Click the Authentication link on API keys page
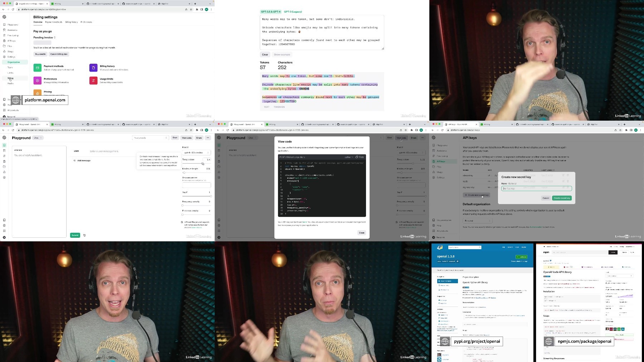The height and width of the screenshot is (362, 644). (536, 227)
